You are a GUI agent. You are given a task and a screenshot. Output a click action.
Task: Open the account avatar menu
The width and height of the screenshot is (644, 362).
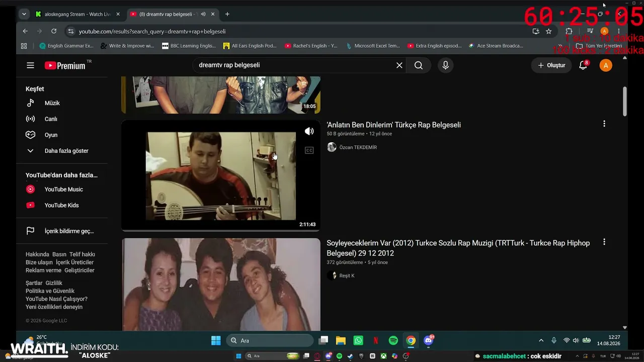606,65
